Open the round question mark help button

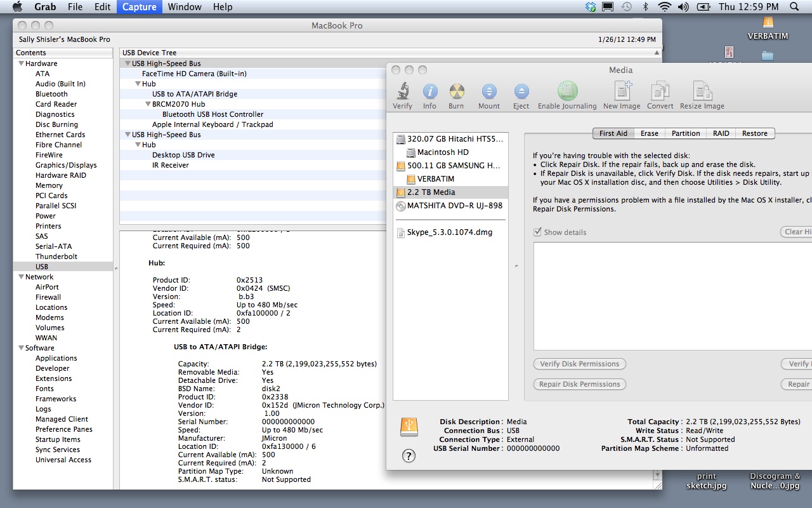click(x=409, y=455)
